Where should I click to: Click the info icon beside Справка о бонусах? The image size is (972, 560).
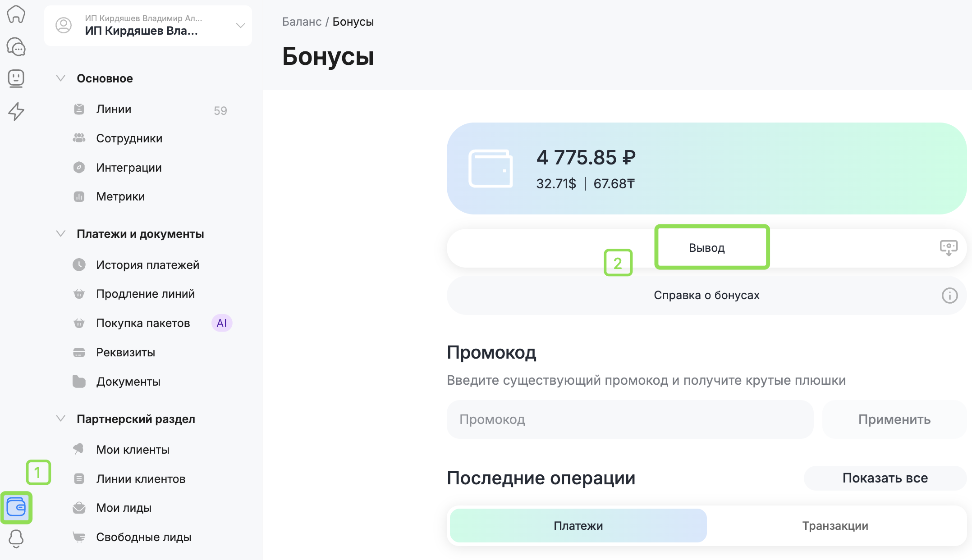pyautogui.click(x=949, y=296)
